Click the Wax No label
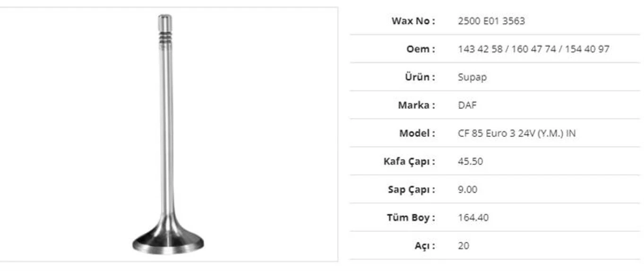This screenshot has height=271, width=644. (413, 21)
